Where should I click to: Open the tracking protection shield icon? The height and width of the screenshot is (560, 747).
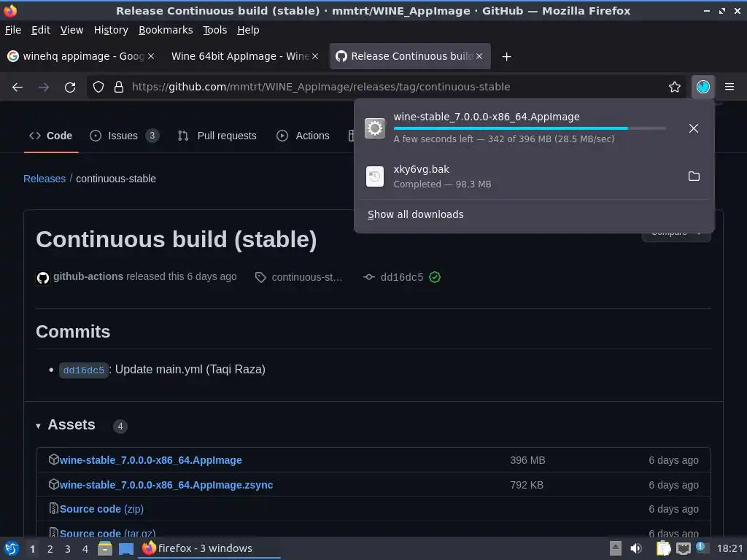coord(98,87)
